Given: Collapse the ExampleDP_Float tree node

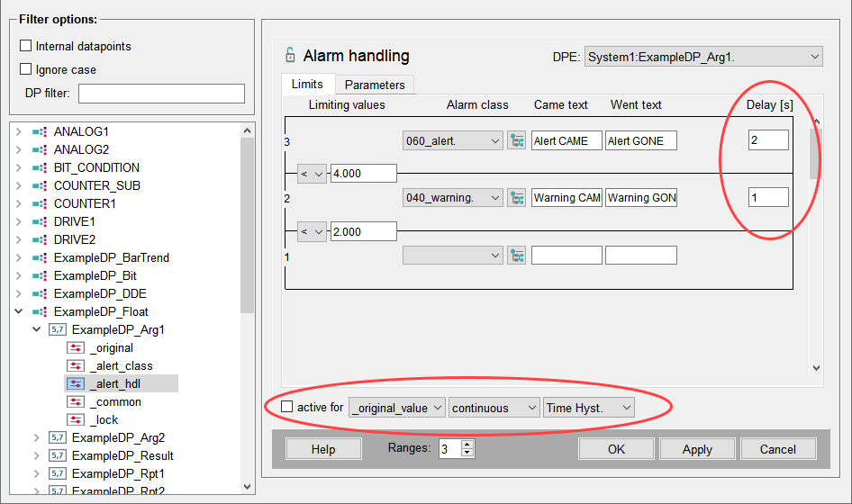Looking at the screenshot, I should coord(19,312).
